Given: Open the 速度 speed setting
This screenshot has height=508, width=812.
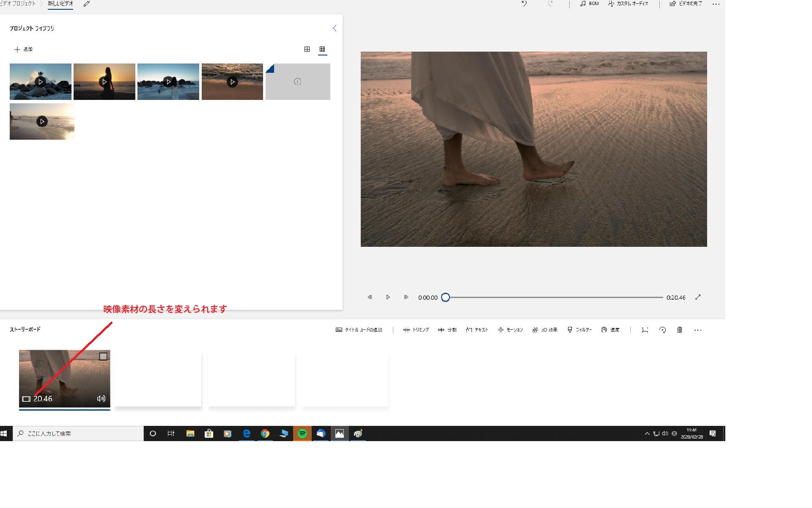Looking at the screenshot, I should (x=610, y=330).
